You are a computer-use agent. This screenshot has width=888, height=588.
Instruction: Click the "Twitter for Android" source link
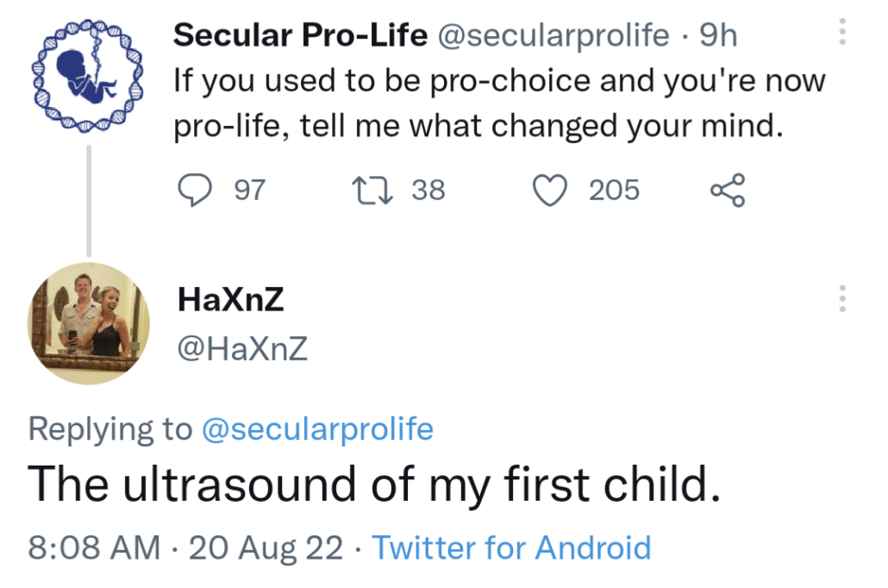pos(511,547)
